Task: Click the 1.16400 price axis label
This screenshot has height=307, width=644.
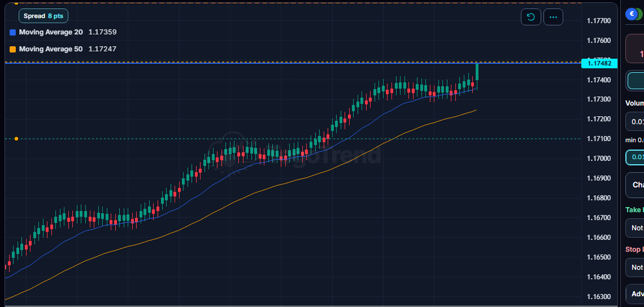Action: click(599, 277)
